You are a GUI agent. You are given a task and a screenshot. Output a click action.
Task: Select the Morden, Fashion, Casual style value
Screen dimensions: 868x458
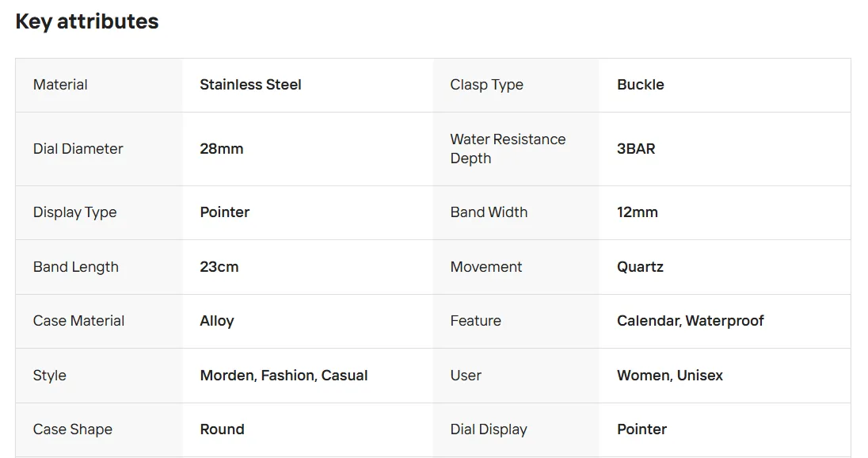pos(284,376)
